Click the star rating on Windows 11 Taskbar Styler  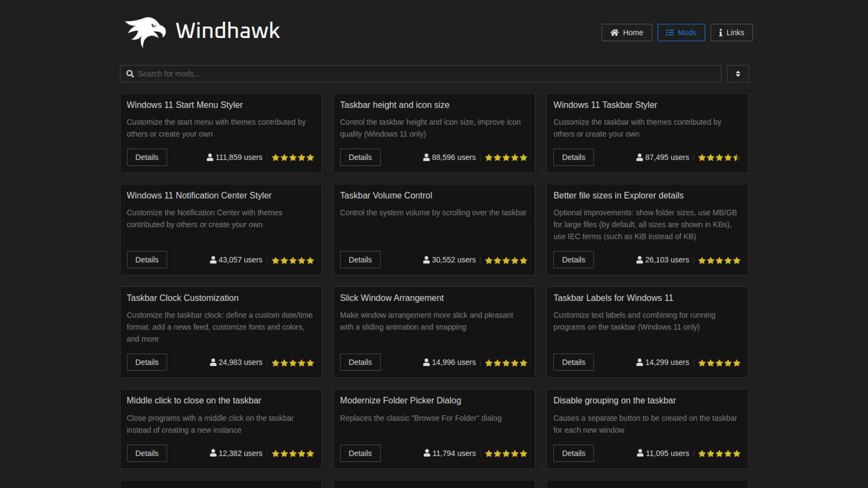pyautogui.click(x=718, y=157)
